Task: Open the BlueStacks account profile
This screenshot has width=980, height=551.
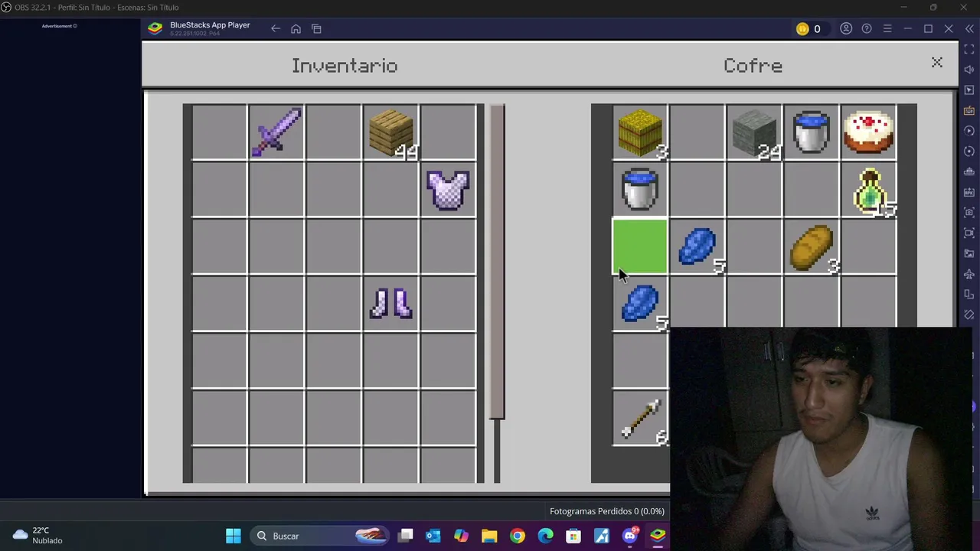Action: (x=846, y=29)
